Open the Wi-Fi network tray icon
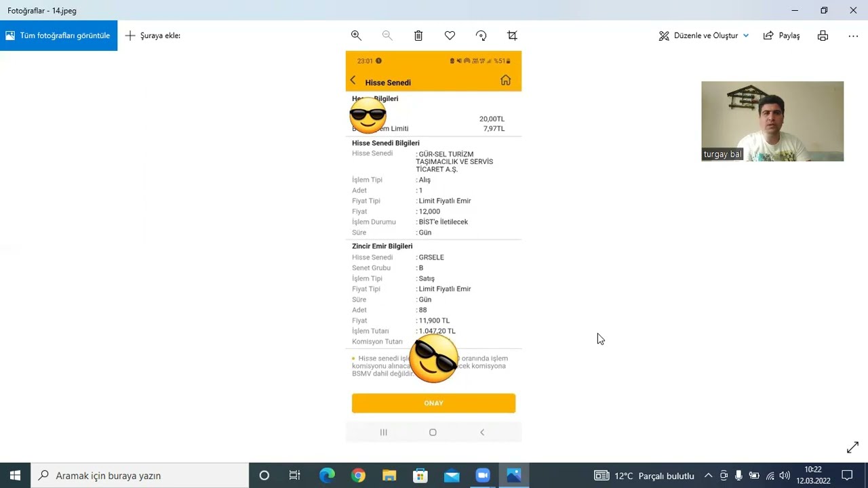Screen dimensions: 868x488 770,476
